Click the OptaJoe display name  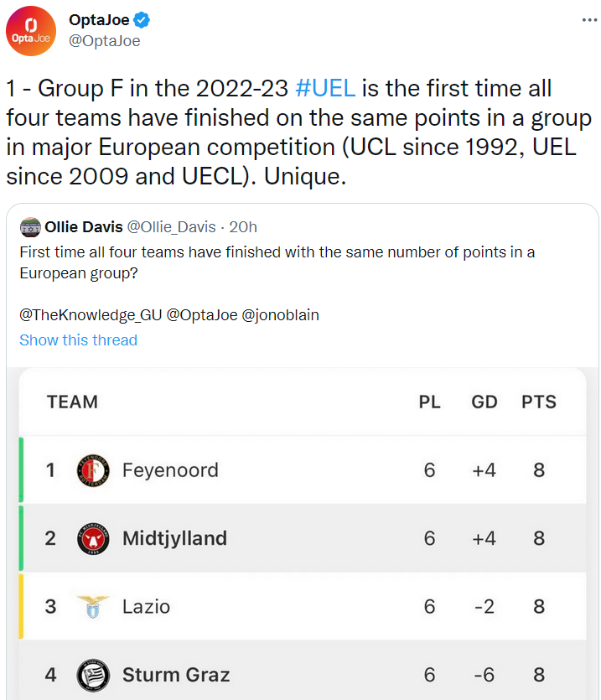click(99, 20)
